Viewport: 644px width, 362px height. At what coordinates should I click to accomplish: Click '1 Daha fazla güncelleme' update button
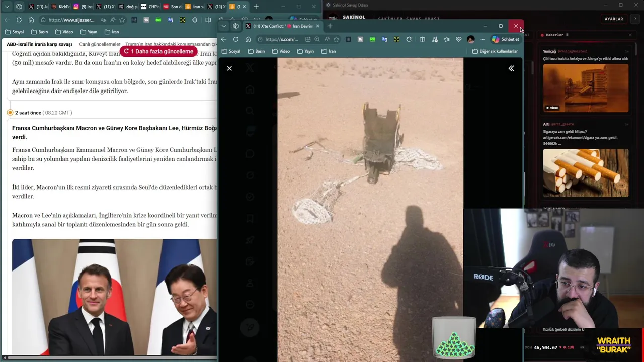(x=158, y=51)
